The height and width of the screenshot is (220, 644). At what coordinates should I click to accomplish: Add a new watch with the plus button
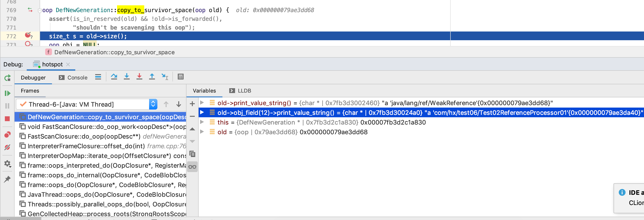(x=192, y=103)
